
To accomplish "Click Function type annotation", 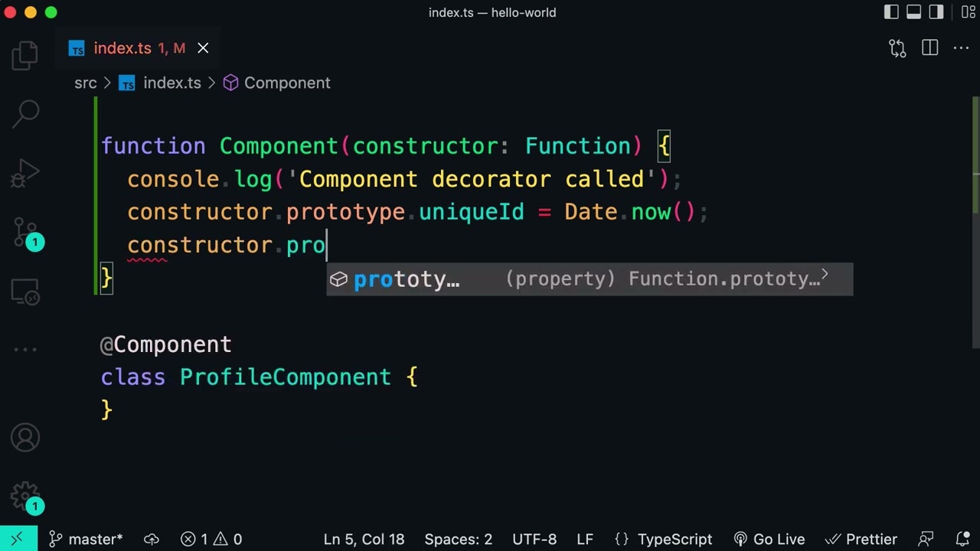I will click(578, 146).
